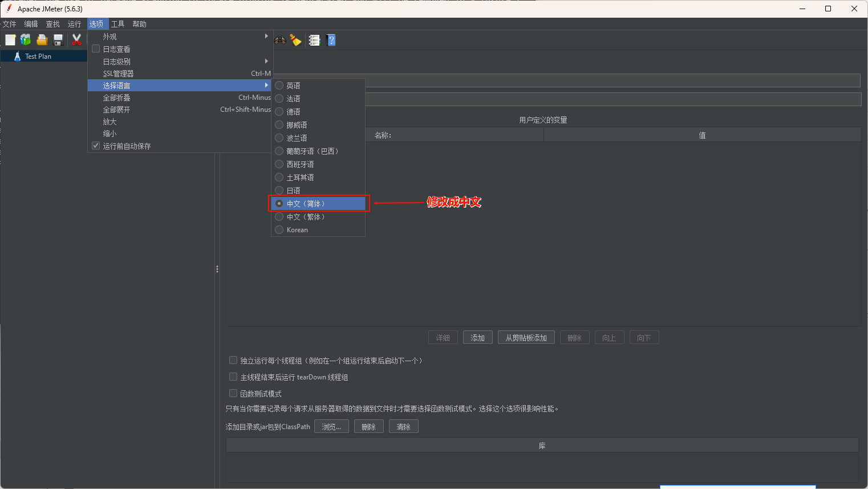Open the Templates icon in toolbar
868x489 pixels.
click(x=26, y=40)
